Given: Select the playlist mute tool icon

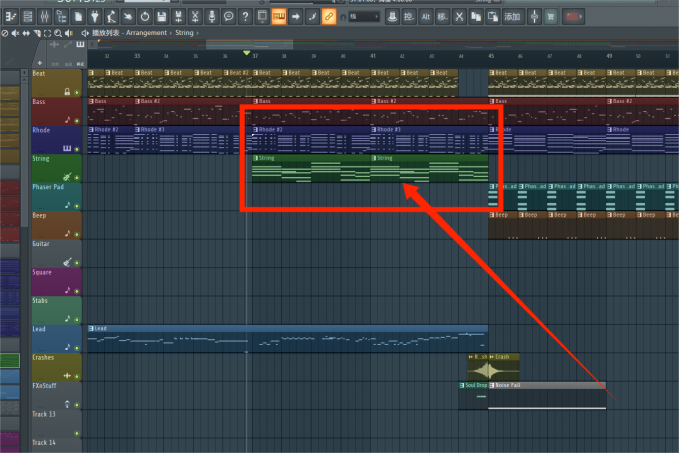Looking at the screenshot, I should 16,33.
